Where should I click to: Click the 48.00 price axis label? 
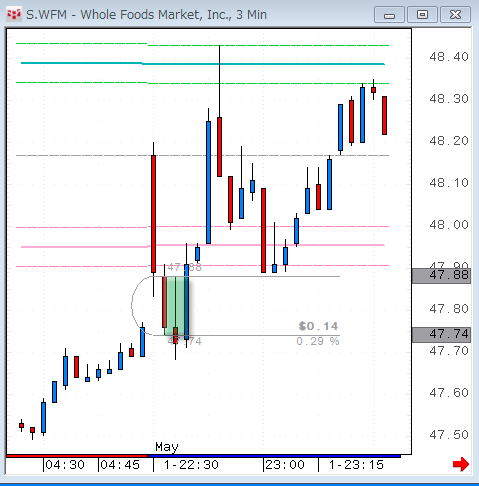coord(449,225)
